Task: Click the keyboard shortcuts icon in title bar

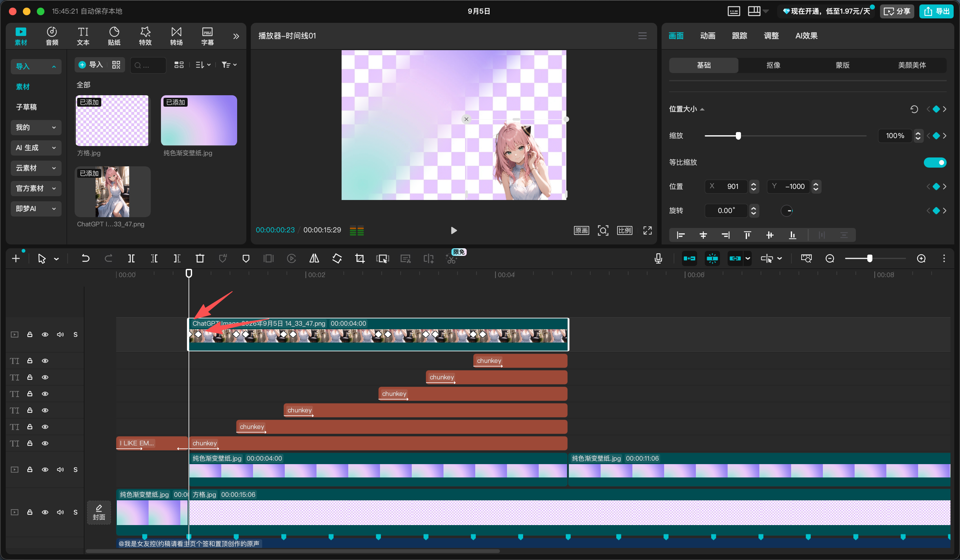Action: pyautogui.click(x=734, y=11)
